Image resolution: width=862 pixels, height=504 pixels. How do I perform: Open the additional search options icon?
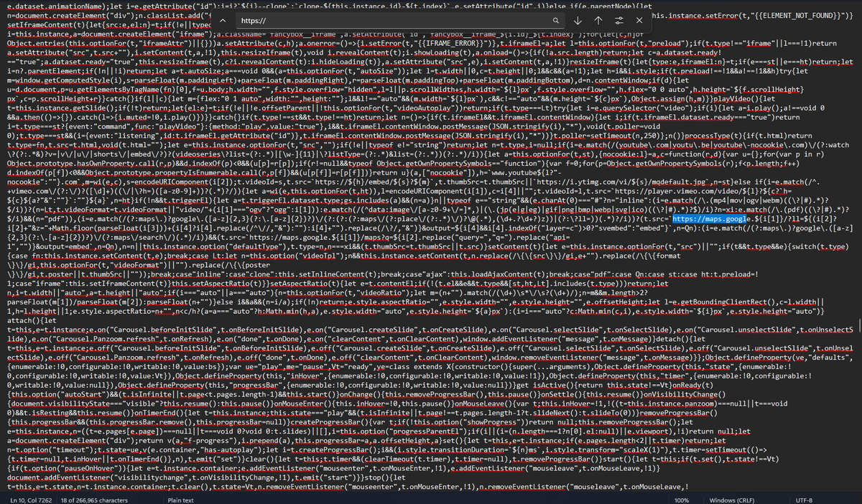pyautogui.click(x=618, y=21)
